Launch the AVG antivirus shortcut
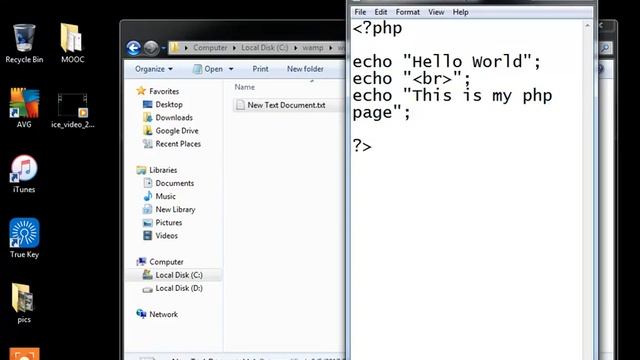Screen dimensions: 640x360 tap(24, 108)
